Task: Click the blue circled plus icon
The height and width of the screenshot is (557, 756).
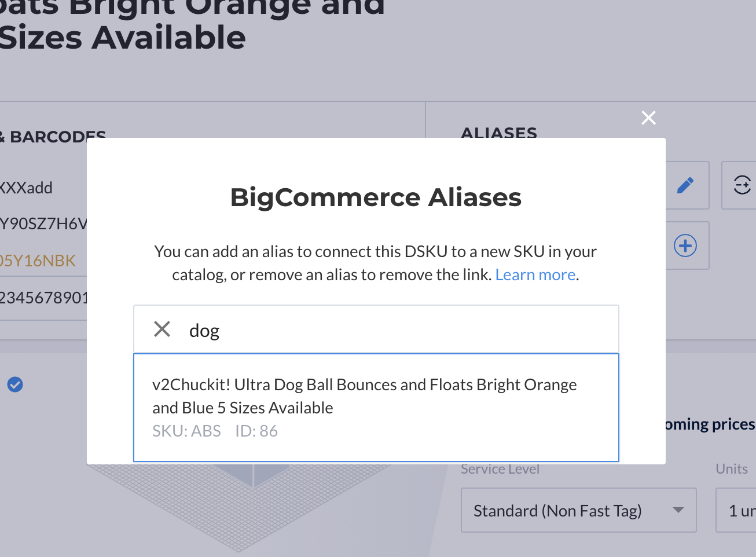Action: point(685,245)
